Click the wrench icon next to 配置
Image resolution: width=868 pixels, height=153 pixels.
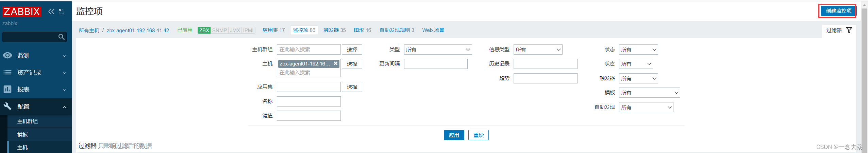click(7, 106)
